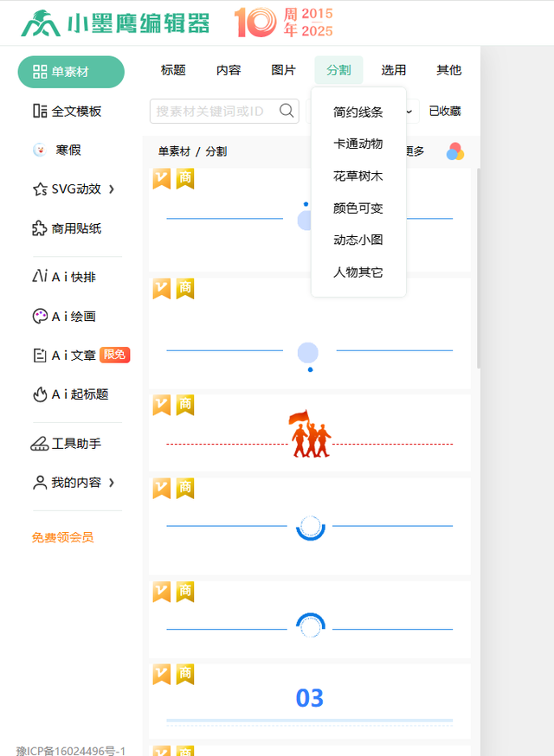Select the 分割 tab
This screenshot has height=756, width=554.
pyautogui.click(x=338, y=70)
